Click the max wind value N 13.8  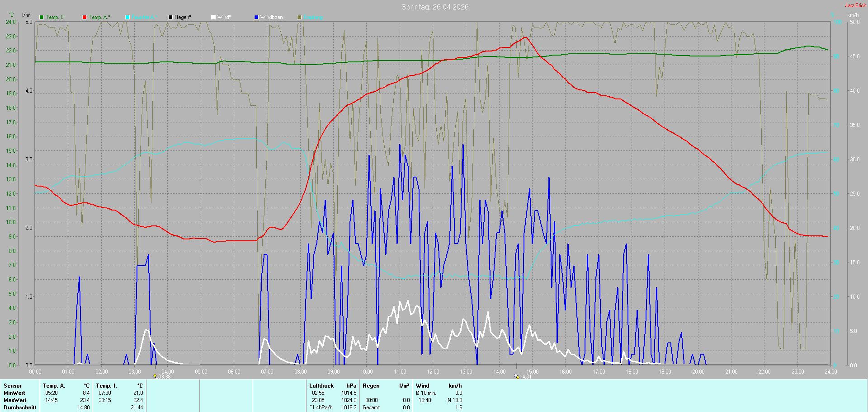click(x=455, y=400)
